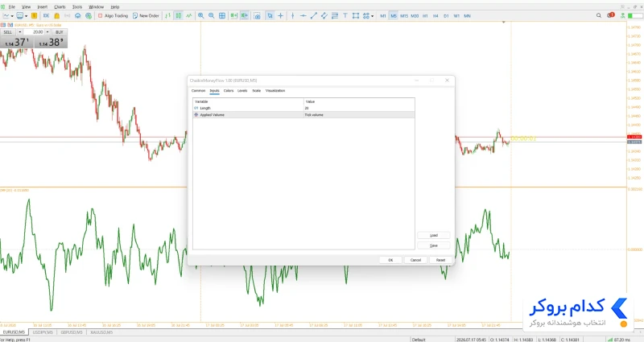Click the tile windows grid icon

(222, 15)
